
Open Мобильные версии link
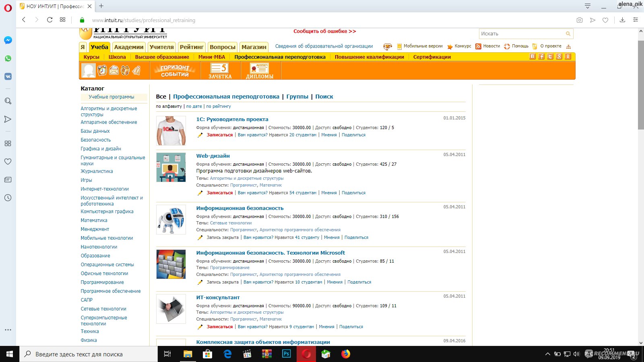click(423, 46)
